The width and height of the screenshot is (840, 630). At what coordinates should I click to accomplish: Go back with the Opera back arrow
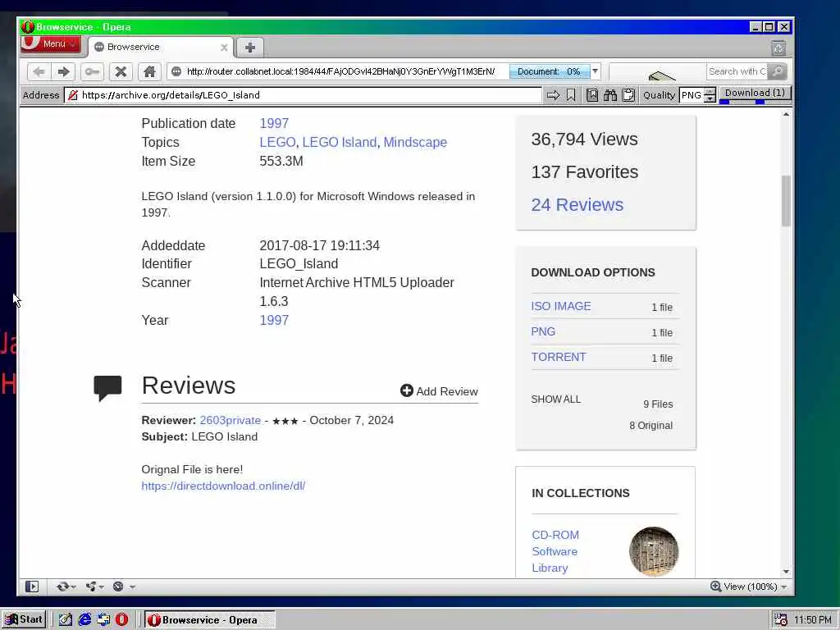click(x=39, y=72)
